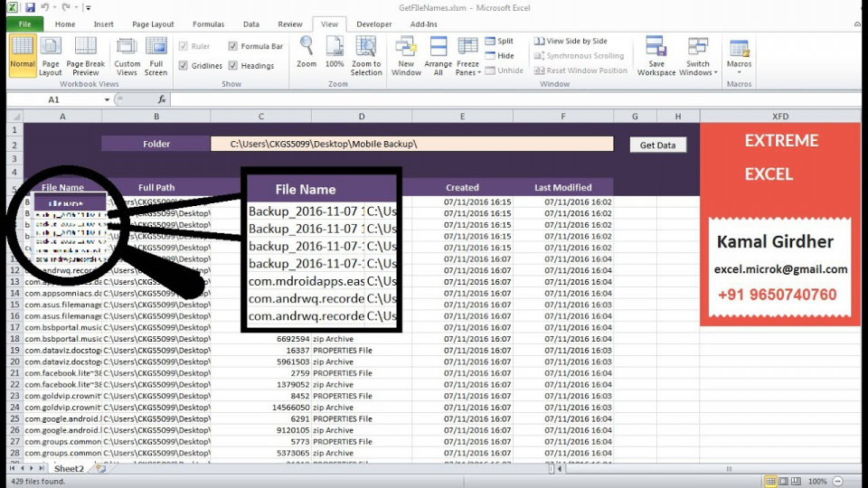
Task: Click the select all corner box
Action: coord(15,117)
